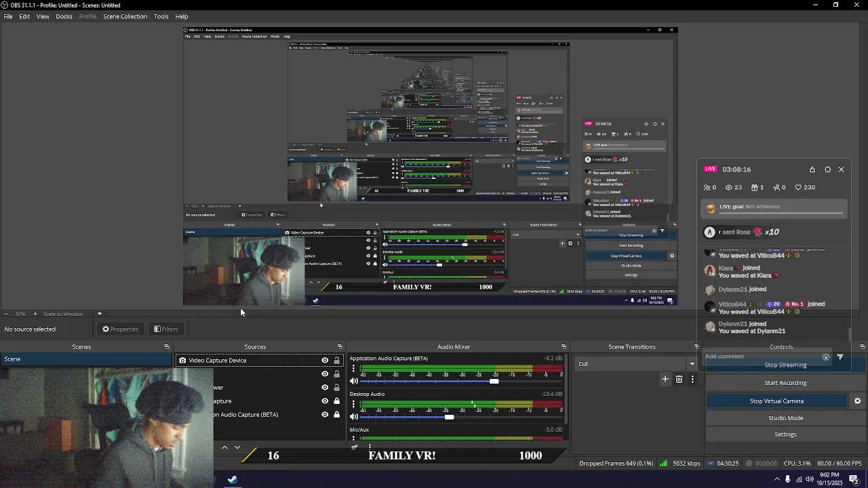Adjust Desktop Audio volume slider
Image resolution: width=868 pixels, height=488 pixels.
449,417
